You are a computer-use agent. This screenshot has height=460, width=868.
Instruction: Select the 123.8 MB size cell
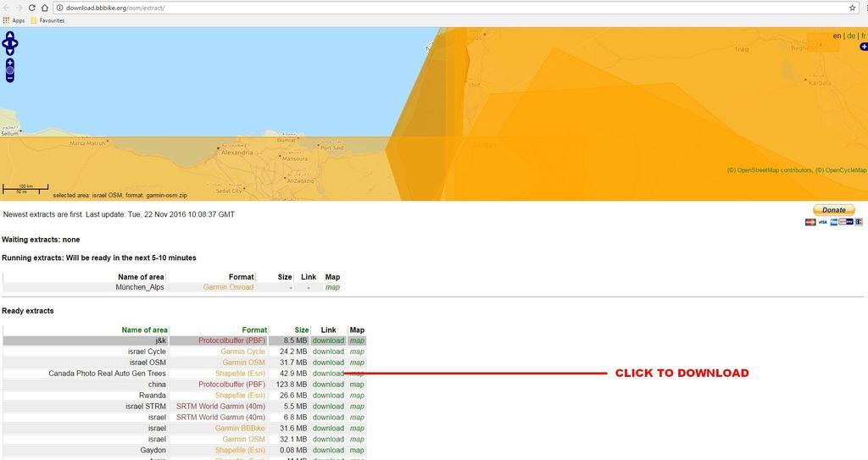pos(292,385)
